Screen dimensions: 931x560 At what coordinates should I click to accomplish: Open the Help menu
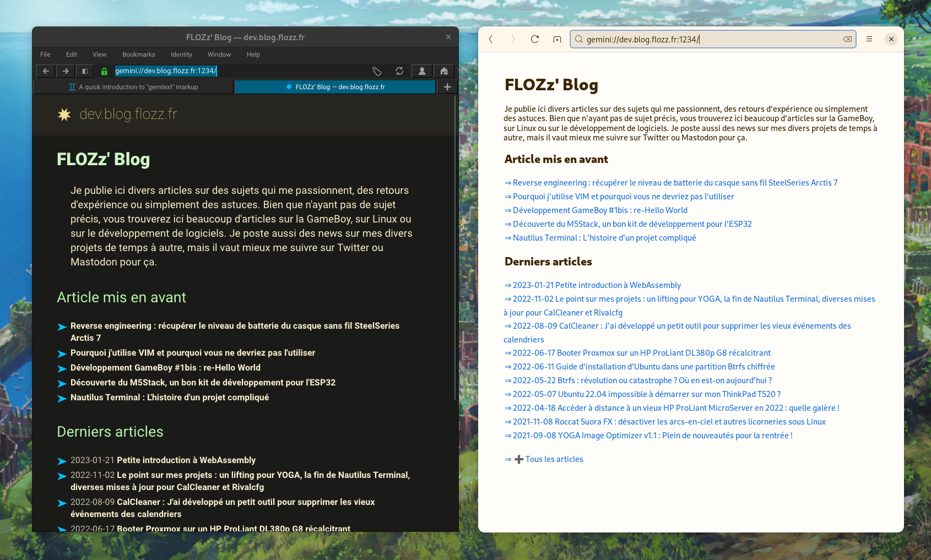pyautogui.click(x=253, y=55)
